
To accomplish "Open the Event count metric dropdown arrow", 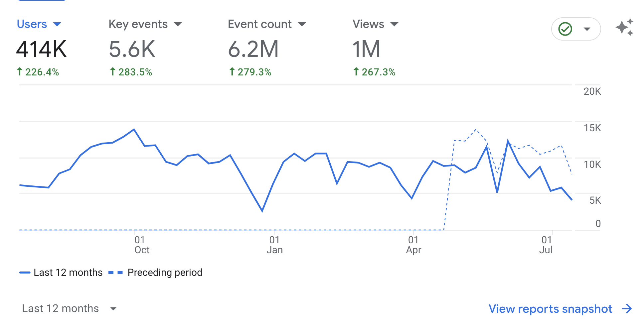I will pyautogui.click(x=302, y=24).
